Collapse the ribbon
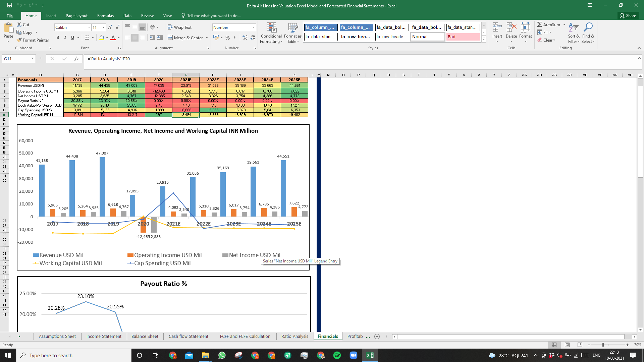Image resolution: width=644 pixels, height=362 pixels. pyautogui.click(x=639, y=48)
